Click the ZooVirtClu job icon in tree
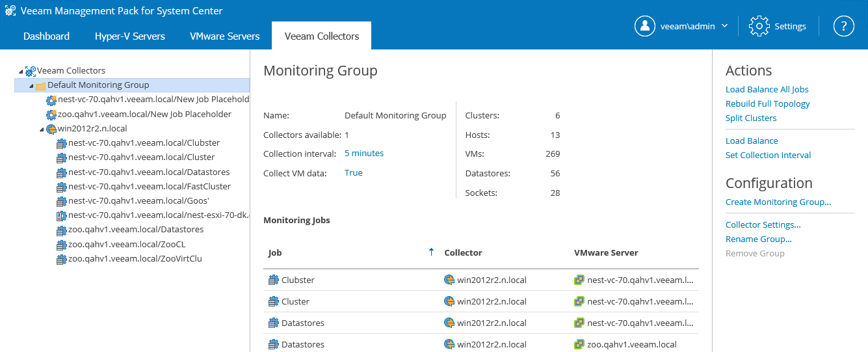This screenshot has height=352, width=868. (62, 259)
